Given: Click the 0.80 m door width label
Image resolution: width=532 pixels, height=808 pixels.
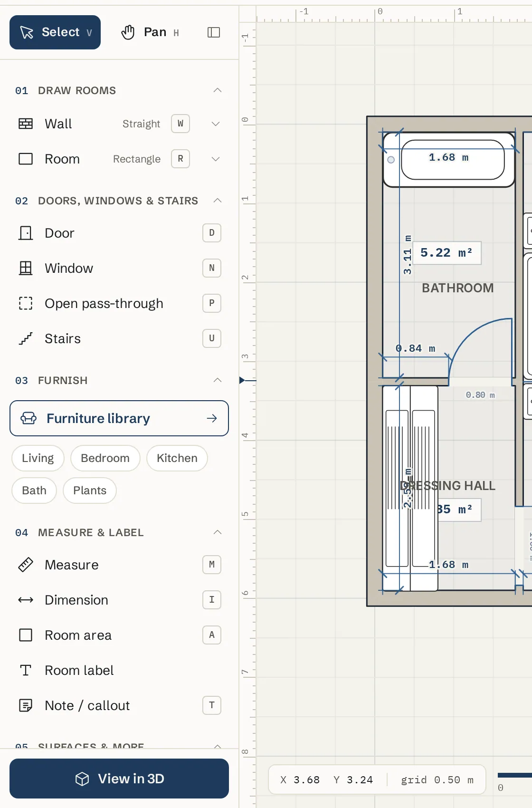Looking at the screenshot, I should (480, 395).
